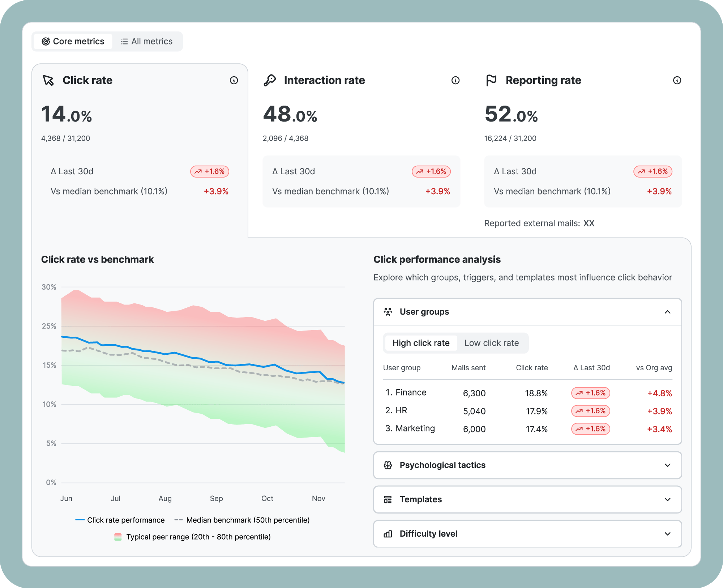Screen dimensions: 723x588
Task: Click the key icon beside Interaction rate
Action: click(270, 80)
